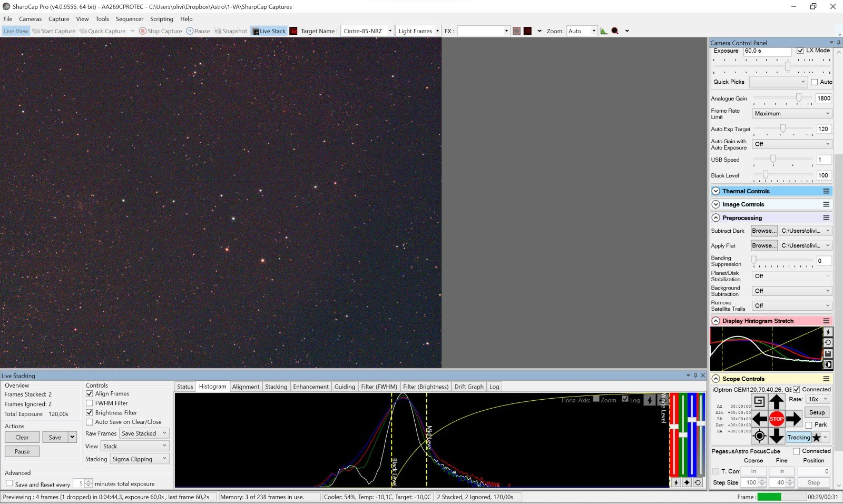Click the Analogue Gain slider
The width and height of the screenshot is (843, 504).
tap(798, 98)
